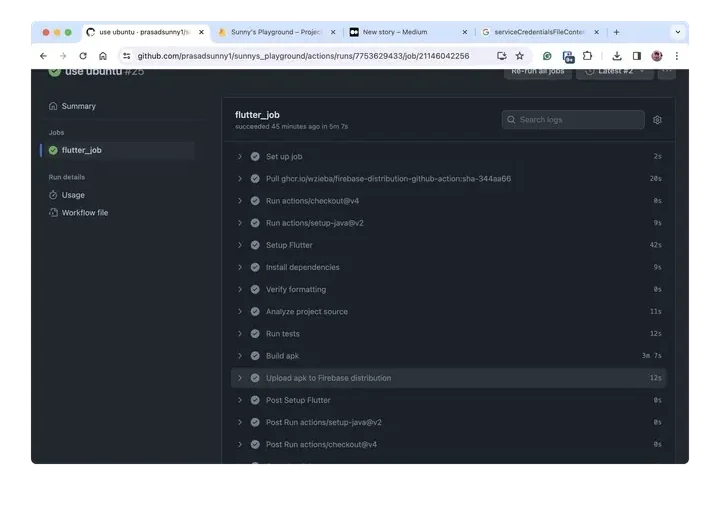Open the browser home page
Viewport: 720px width, 505px height.
tap(103, 56)
